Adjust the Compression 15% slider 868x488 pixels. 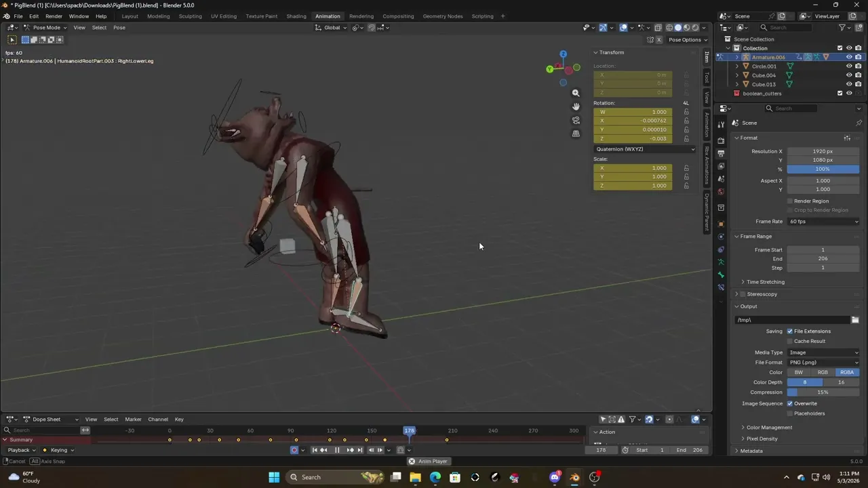[823, 392]
